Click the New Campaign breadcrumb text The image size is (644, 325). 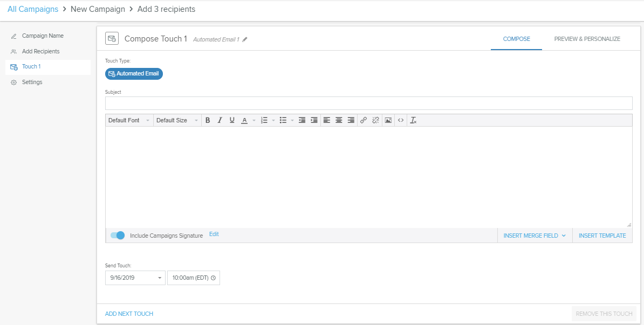(98, 9)
